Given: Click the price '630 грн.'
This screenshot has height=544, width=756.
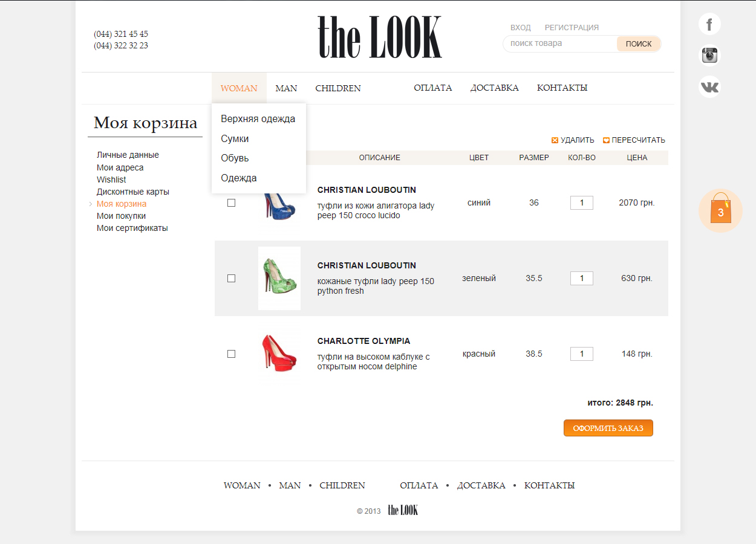Looking at the screenshot, I should (x=637, y=279).
